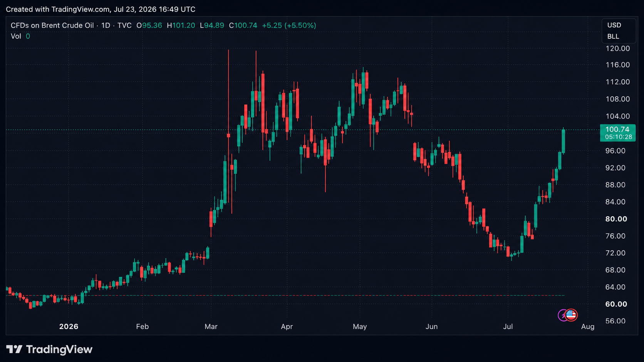Click the Created with TradingView.com caption

(x=101, y=9)
